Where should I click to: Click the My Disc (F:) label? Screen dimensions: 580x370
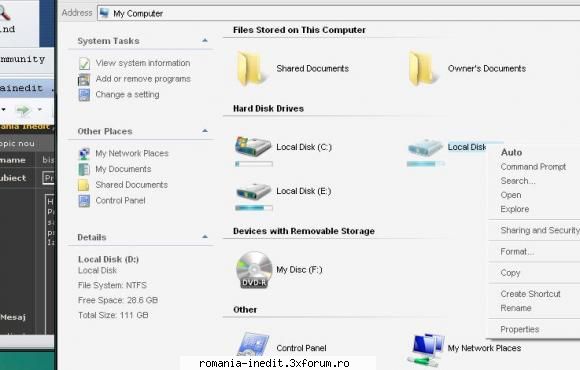299,269
